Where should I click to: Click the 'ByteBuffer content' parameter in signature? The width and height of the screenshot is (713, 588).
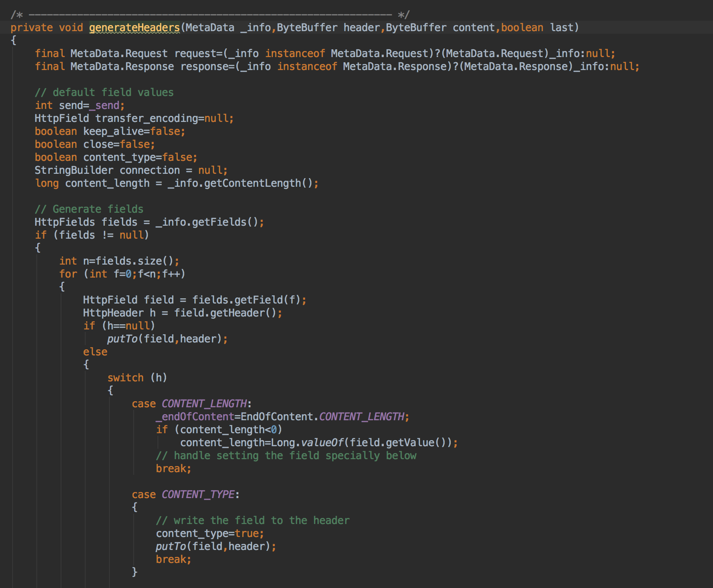coord(440,28)
